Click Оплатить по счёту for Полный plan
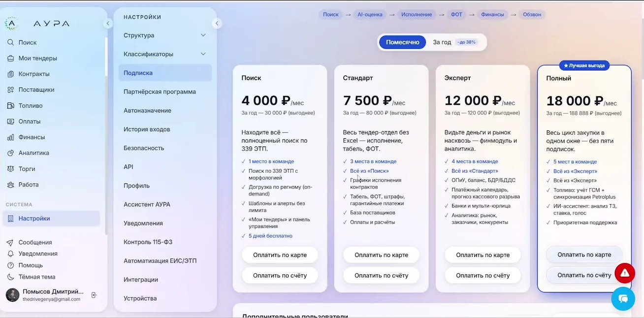The image size is (644, 318). (584, 275)
